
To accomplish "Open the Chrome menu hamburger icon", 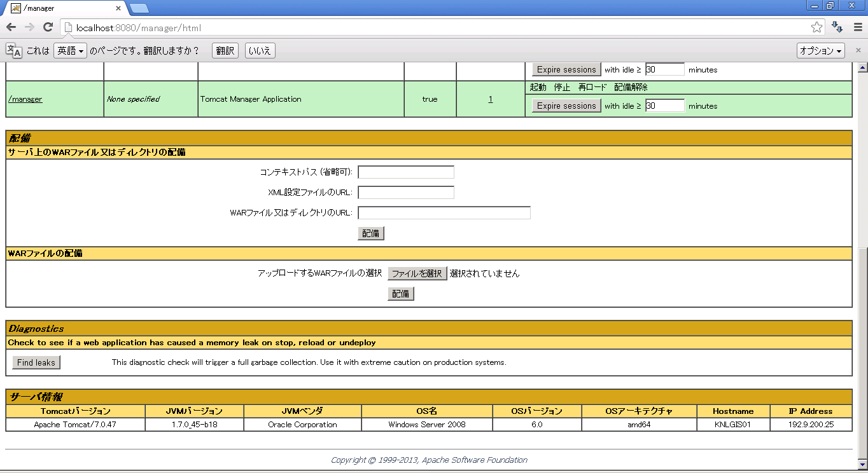I will tap(857, 27).
